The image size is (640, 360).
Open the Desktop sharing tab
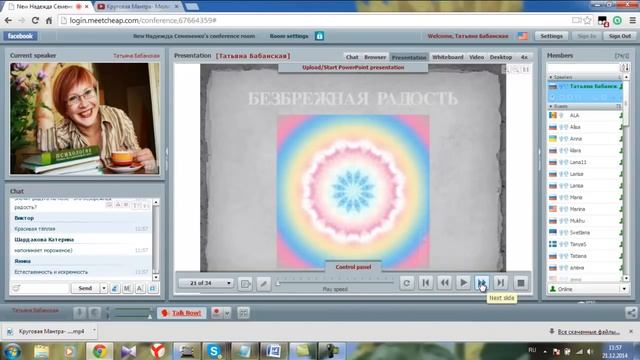point(501,57)
